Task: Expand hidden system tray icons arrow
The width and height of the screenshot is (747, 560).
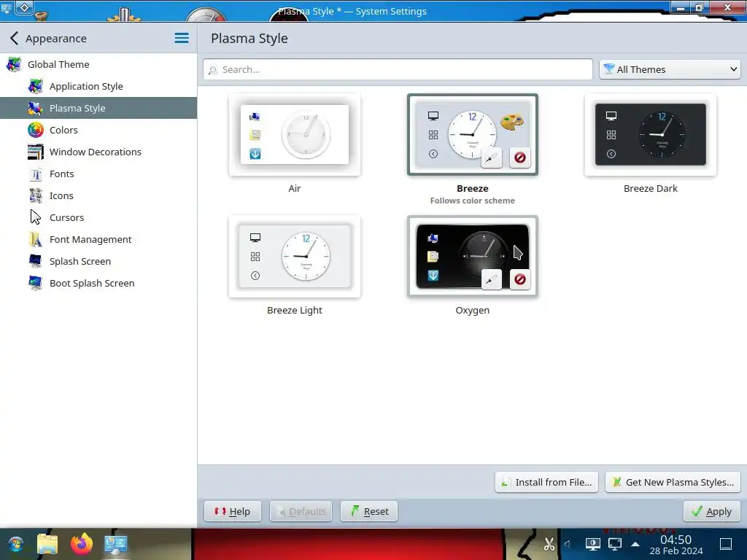Action: tap(635, 544)
